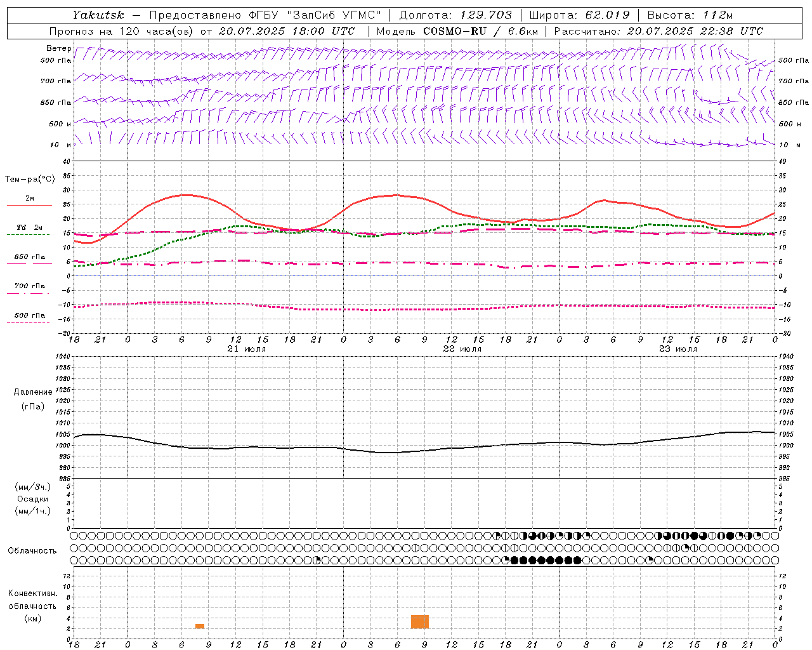Screen dimensions: 812x650
Task: Click the 'Облачность' cloud cover label
Action: tap(32, 551)
